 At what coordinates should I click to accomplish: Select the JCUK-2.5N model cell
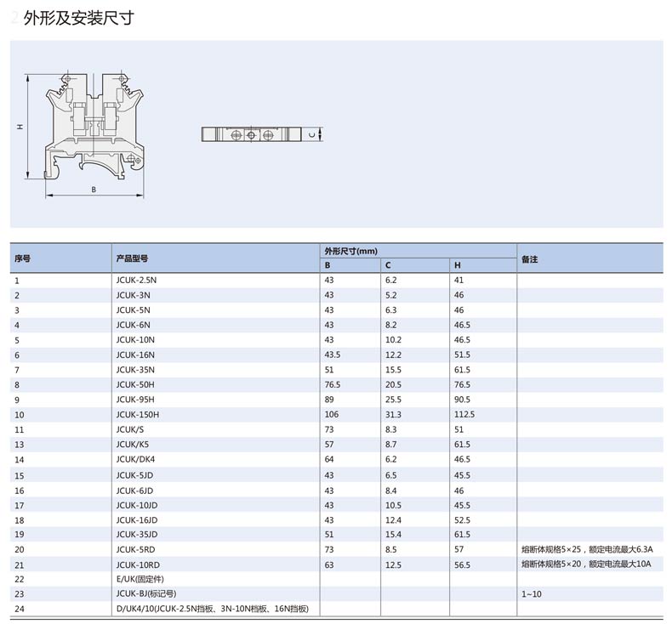point(137,280)
